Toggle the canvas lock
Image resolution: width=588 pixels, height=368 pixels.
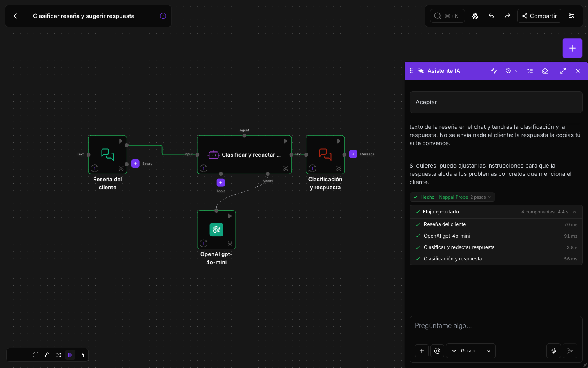(47, 355)
